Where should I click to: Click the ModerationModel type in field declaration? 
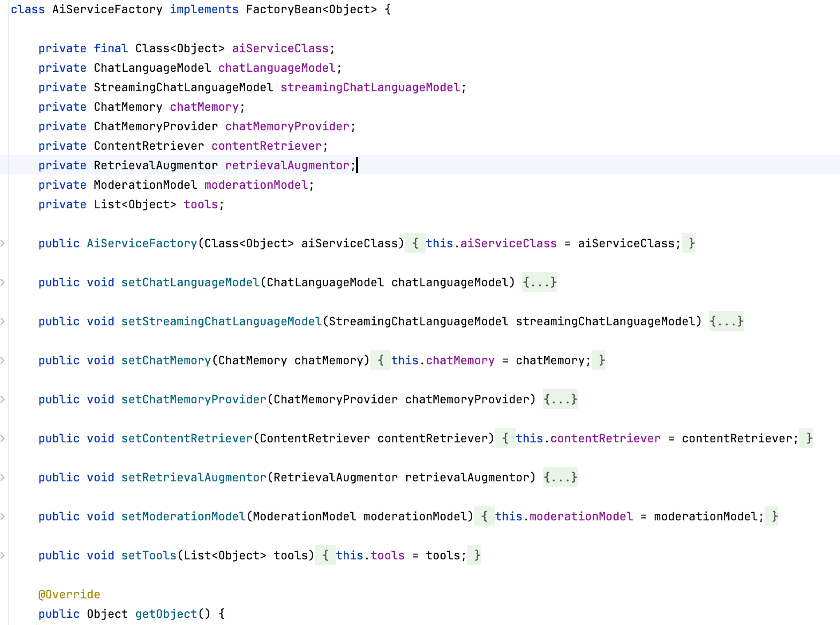145,185
